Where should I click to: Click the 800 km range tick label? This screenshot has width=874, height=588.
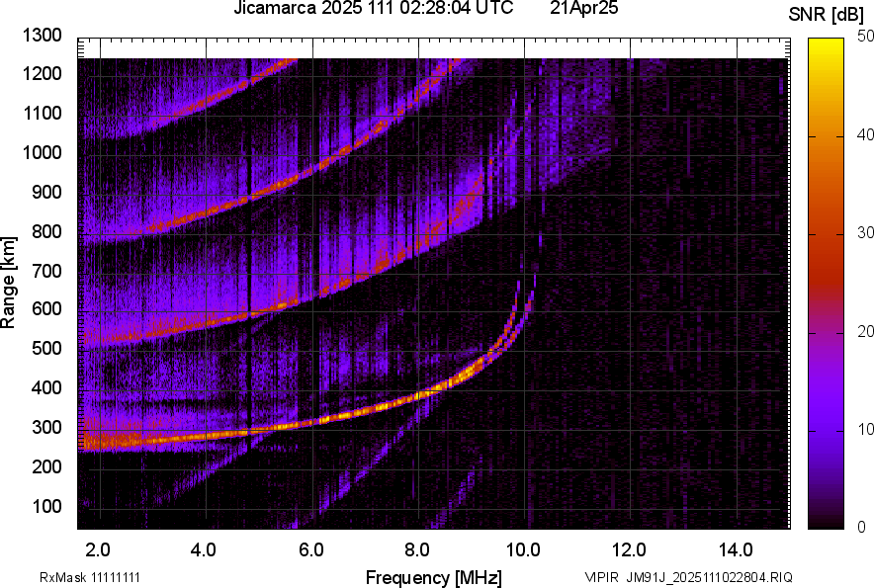point(46,230)
